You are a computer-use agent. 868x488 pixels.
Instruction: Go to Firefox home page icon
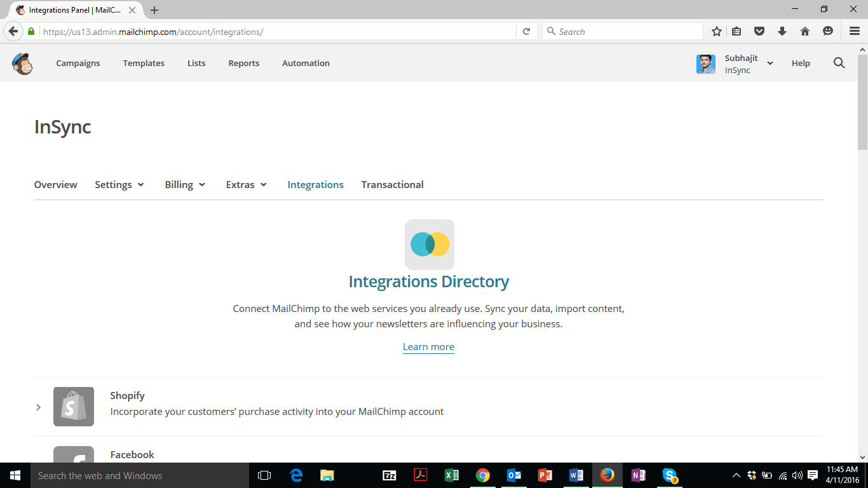click(x=805, y=31)
